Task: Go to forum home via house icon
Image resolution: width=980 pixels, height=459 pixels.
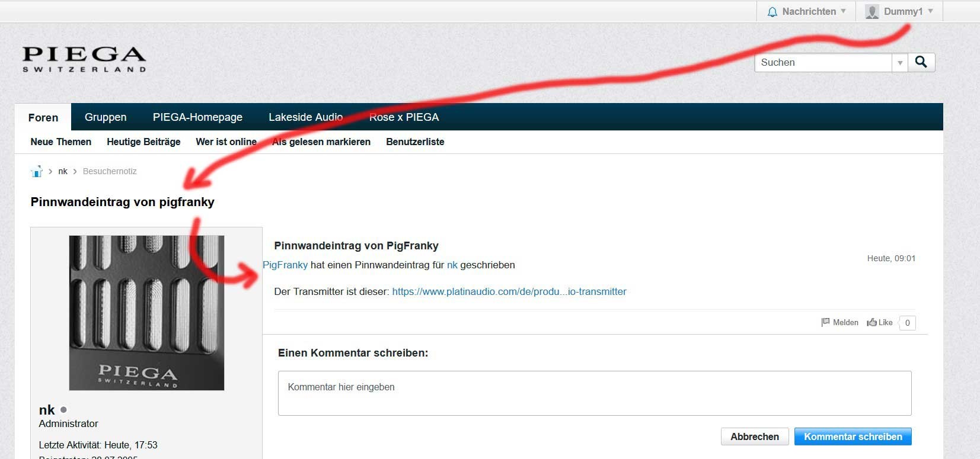Action: coord(37,172)
